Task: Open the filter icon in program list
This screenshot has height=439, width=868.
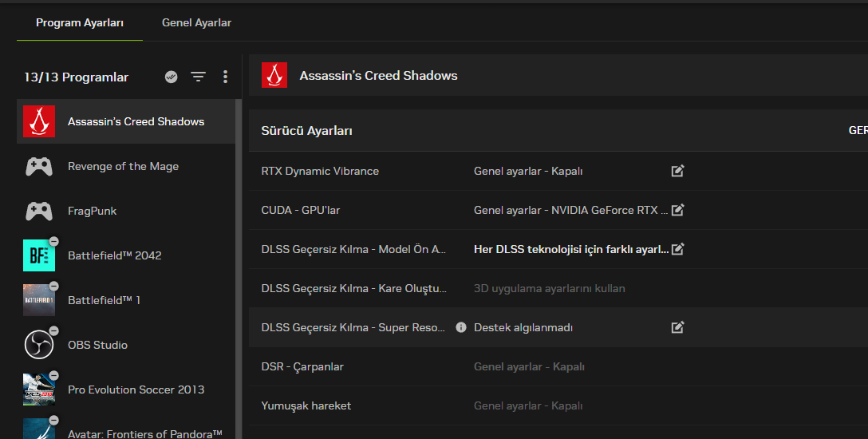Action: click(198, 77)
